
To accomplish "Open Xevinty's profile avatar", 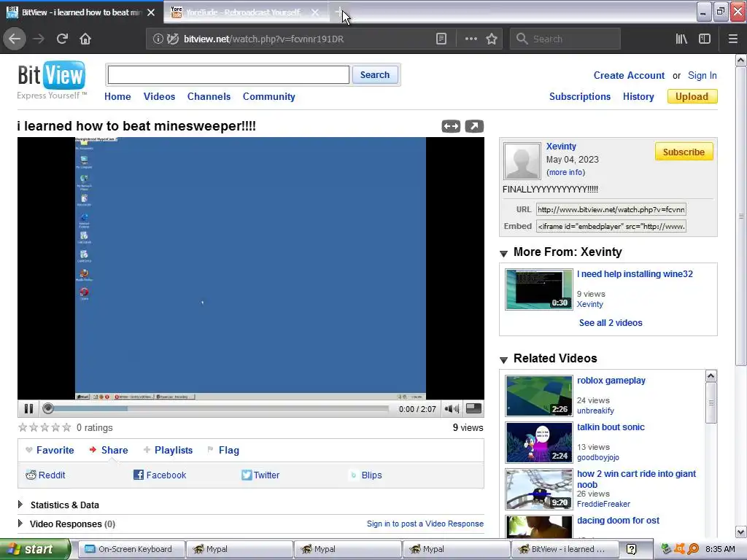I will point(522,161).
